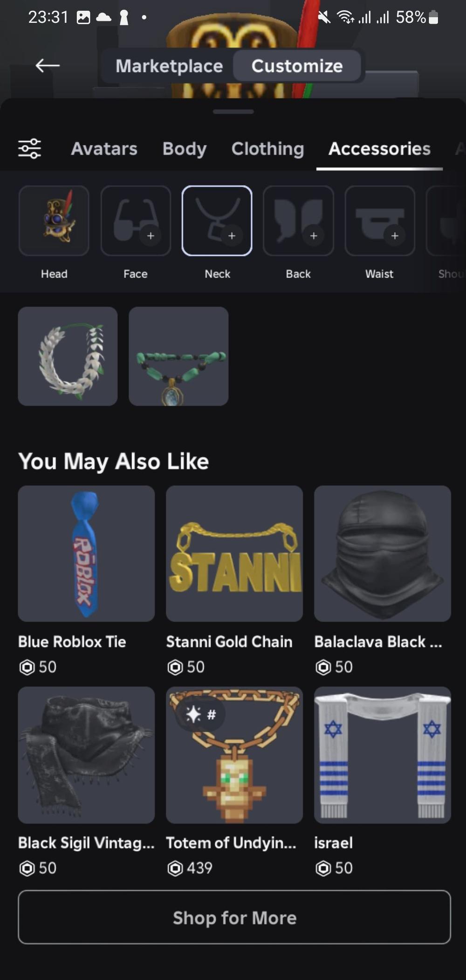This screenshot has height=980, width=466.
Task: Open the Clothing tab
Action: (268, 149)
